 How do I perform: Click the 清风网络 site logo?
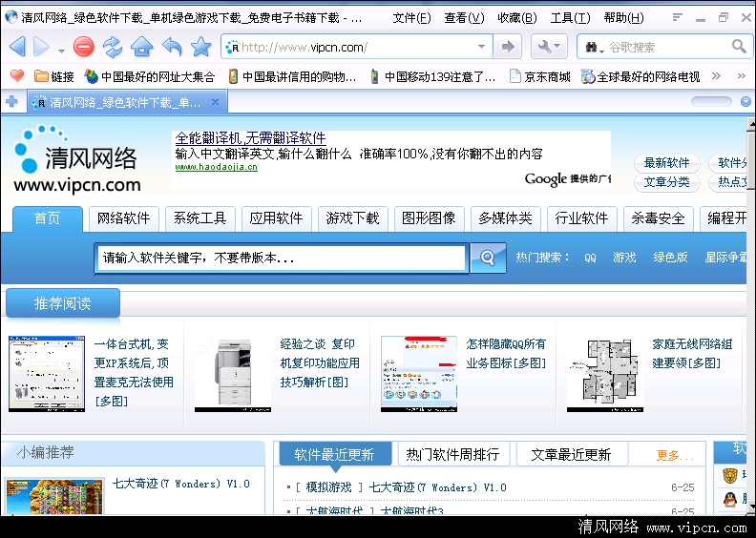tap(77, 159)
